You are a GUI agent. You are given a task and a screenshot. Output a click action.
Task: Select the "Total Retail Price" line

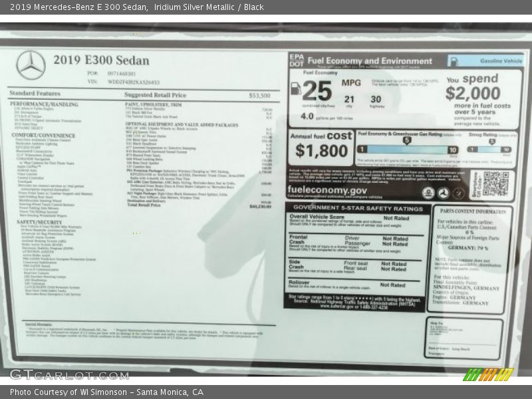[x=199, y=205]
